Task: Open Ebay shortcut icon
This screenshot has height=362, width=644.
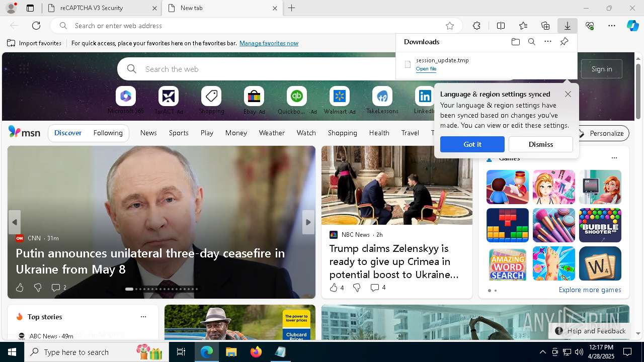Action: click(x=254, y=96)
